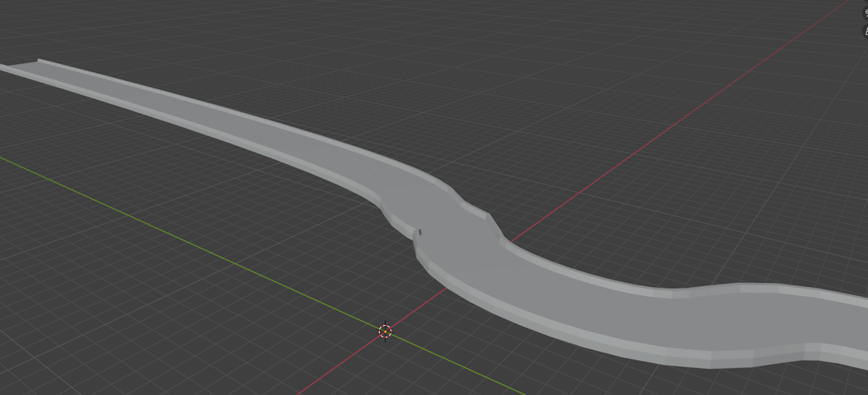Switch perspective/orthographic view icon

point(866,31)
